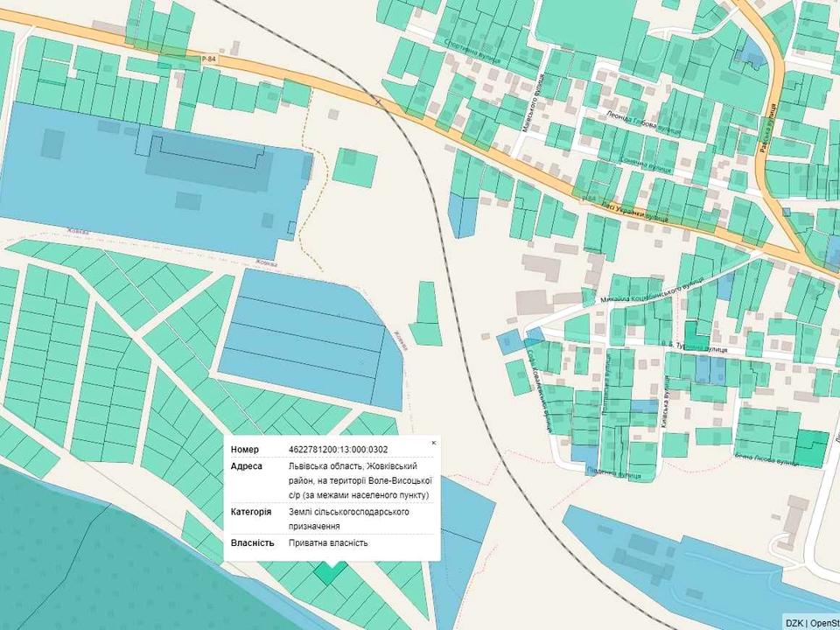Click Лесі Українки вулиця street label
840x630 pixels.
pyautogui.click(x=634, y=212)
